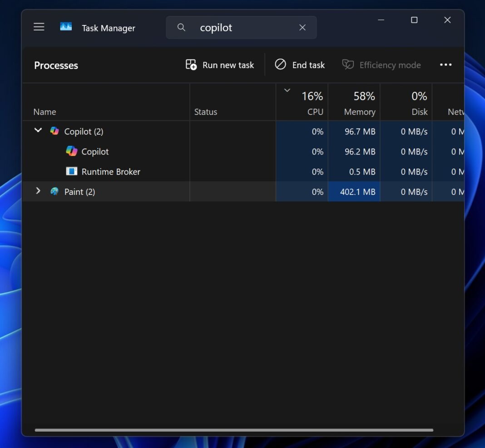The height and width of the screenshot is (448, 485).
Task: Click the Run new task button
Action: [x=220, y=65]
